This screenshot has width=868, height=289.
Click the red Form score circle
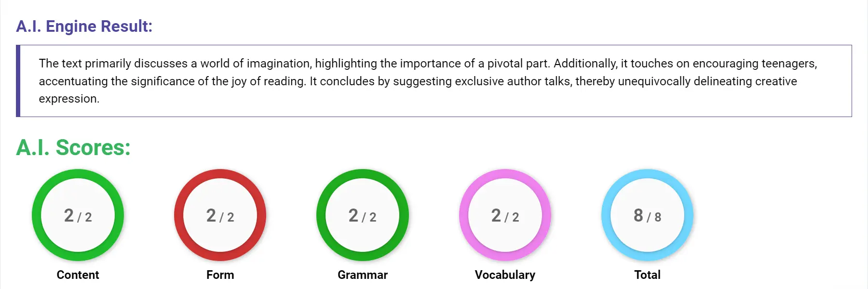pyautogui.click(x=220, y=216)
